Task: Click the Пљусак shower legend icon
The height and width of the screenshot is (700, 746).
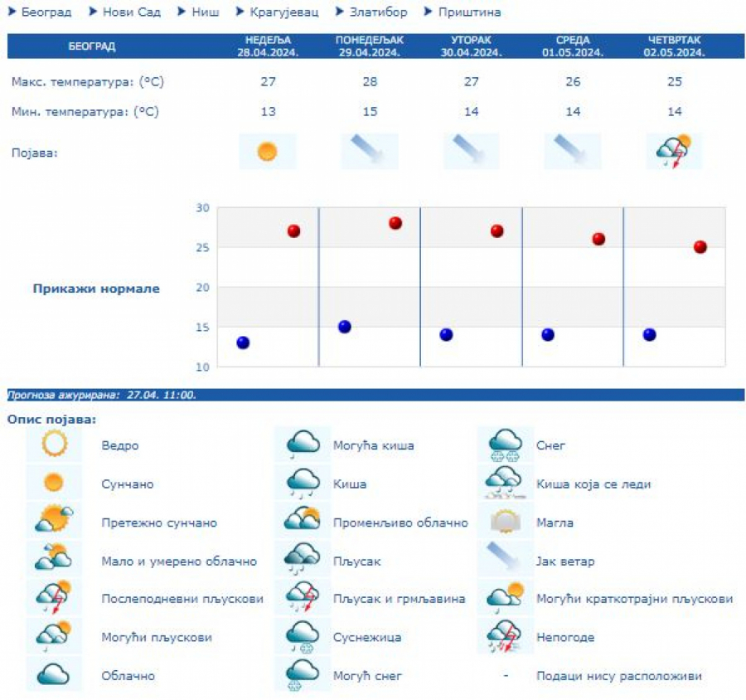Action: click(x=303, y=561)
